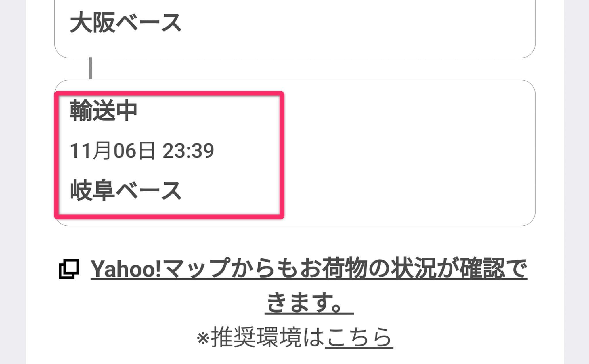Expand the 輸送中 details section

pos(168,154)
